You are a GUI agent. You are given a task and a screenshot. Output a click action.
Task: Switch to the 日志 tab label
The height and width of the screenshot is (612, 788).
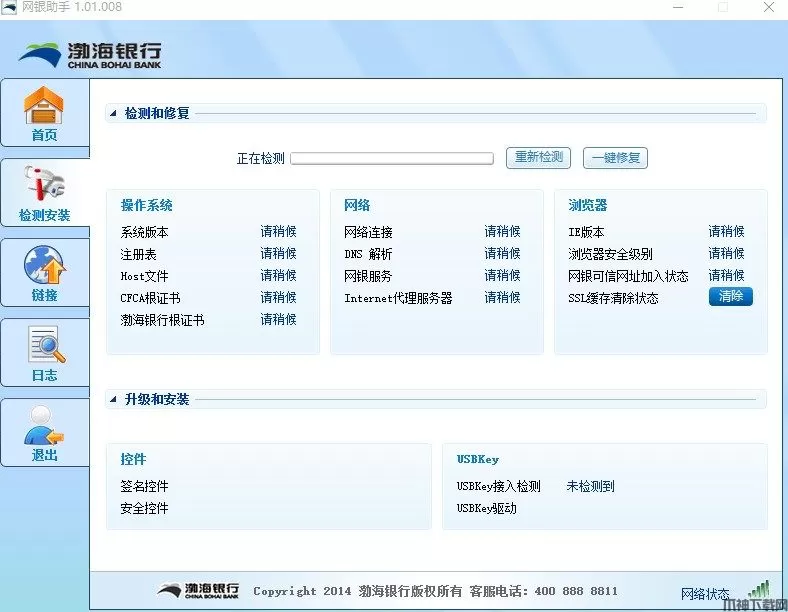click(x=44, y=375)
